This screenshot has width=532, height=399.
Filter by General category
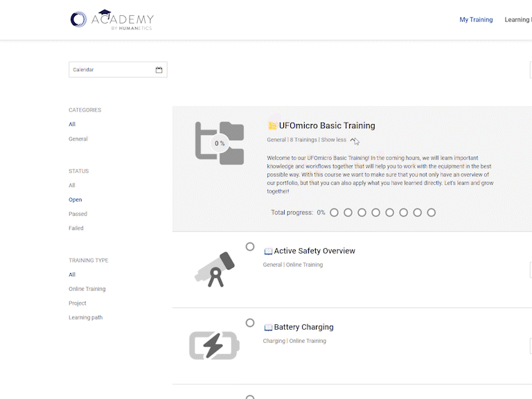tap(78, 139)
